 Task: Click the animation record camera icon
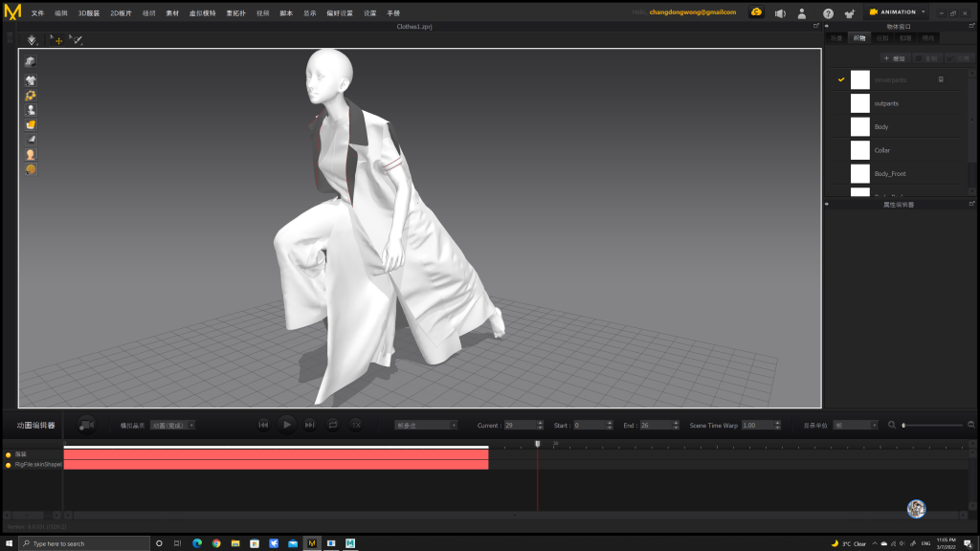point(86,425)
